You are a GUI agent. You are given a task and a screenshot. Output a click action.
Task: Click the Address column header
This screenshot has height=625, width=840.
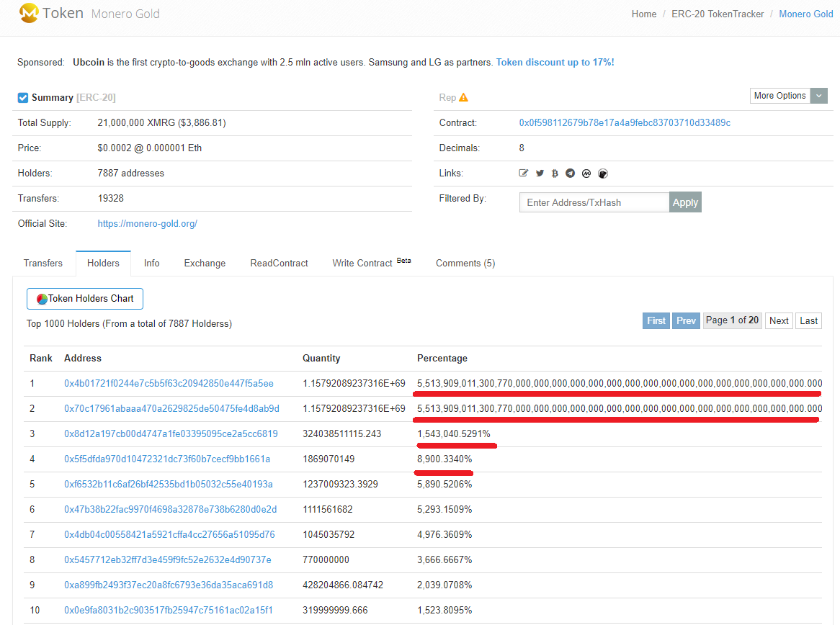pyautogui.click(x=83, y=359)
